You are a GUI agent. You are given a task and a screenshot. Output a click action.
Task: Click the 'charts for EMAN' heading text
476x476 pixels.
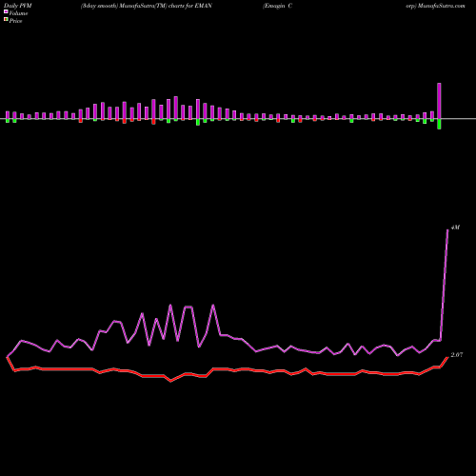coord(190,6)
